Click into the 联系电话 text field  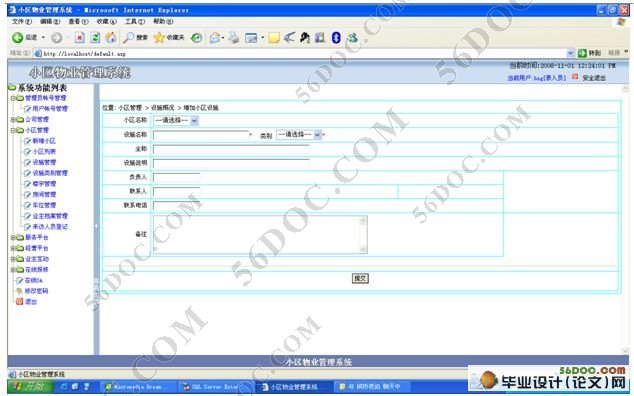(177, 205)
